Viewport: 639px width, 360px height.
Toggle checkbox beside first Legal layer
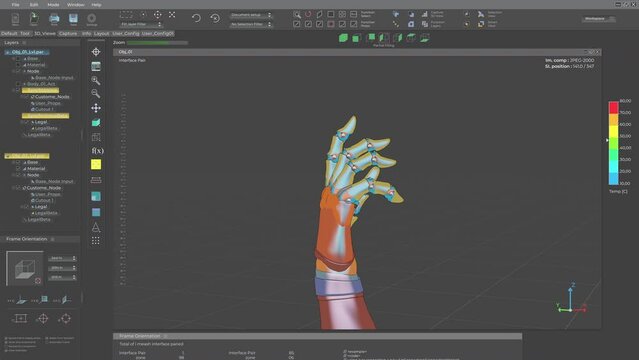coord(27,122)
